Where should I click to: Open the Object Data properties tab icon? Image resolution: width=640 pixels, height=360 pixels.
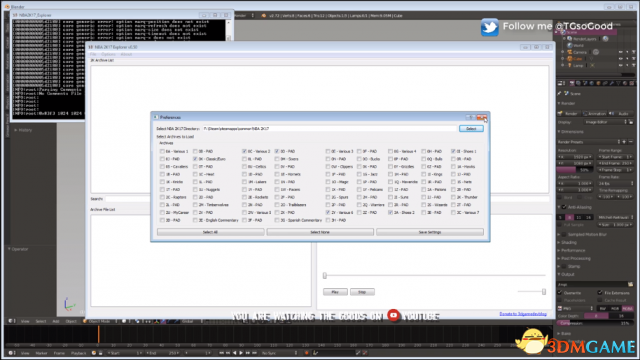[x=618, y=83]
